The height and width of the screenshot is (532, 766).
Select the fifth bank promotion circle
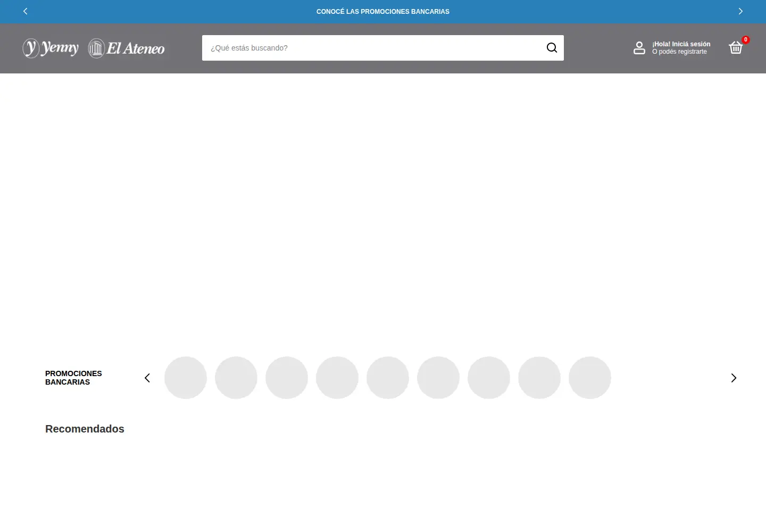(388, 378)
